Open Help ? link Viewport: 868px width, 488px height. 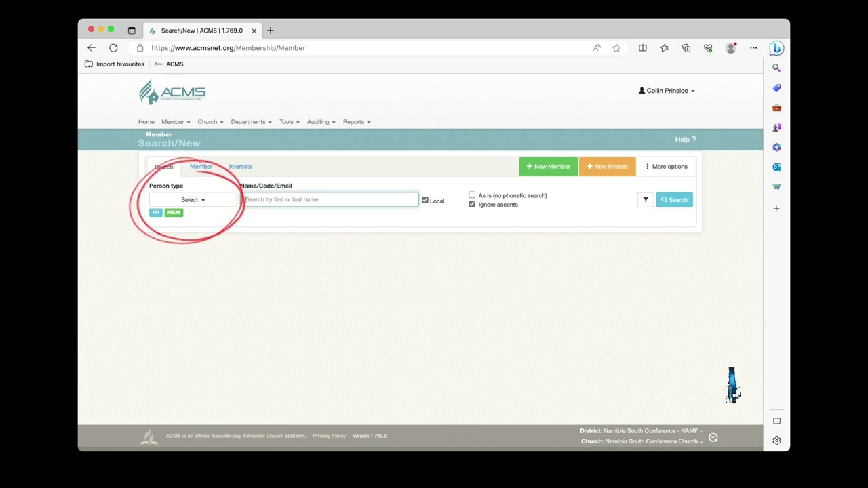tap(685, 140)
